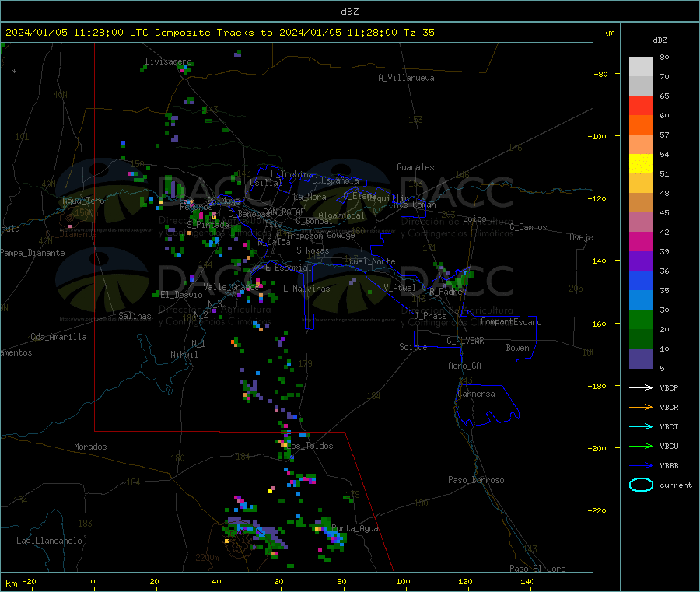Click the Carmensa map label
The width and height of the screenshot is (700, 592).
tap(476, 394)
